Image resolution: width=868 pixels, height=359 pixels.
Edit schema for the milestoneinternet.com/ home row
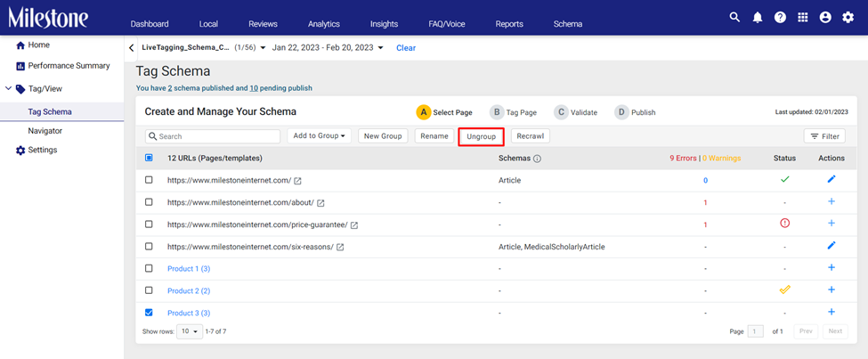(831, 179)
